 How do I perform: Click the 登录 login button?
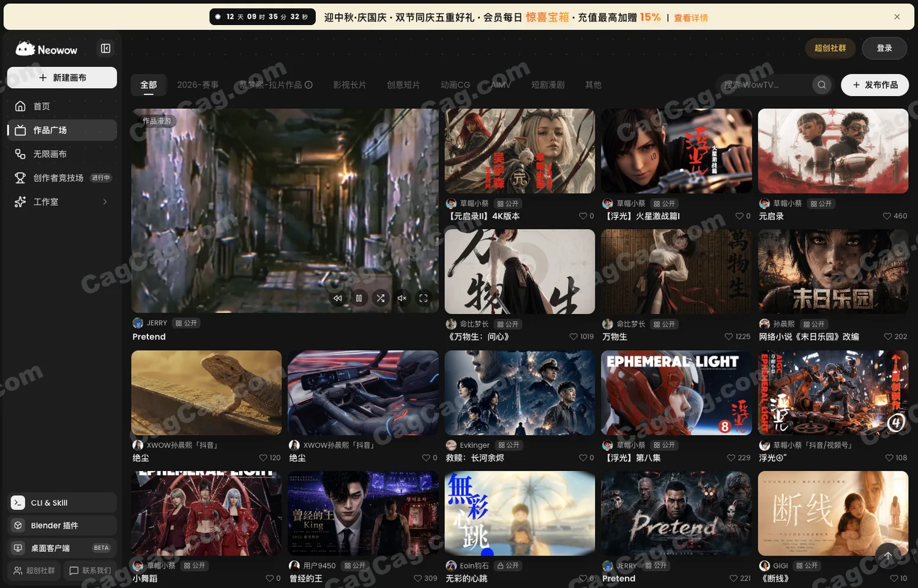[884, 48]
